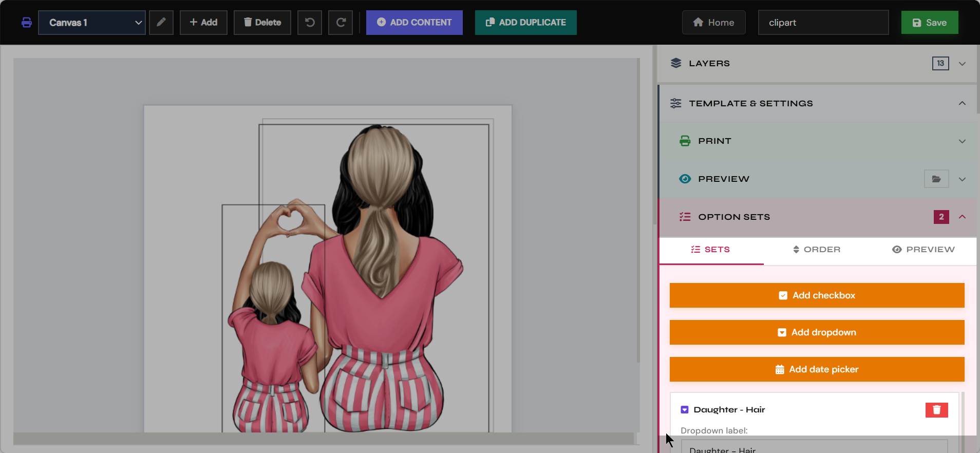Screen dimensions: 980x453
Task: Click the pencil rename canvas icon
Action: point(161,23)
